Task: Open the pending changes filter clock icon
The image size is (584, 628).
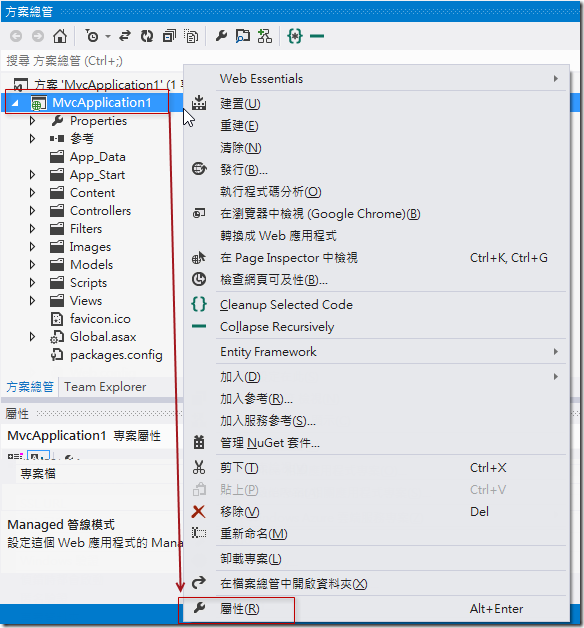Action: pos(92,36)
